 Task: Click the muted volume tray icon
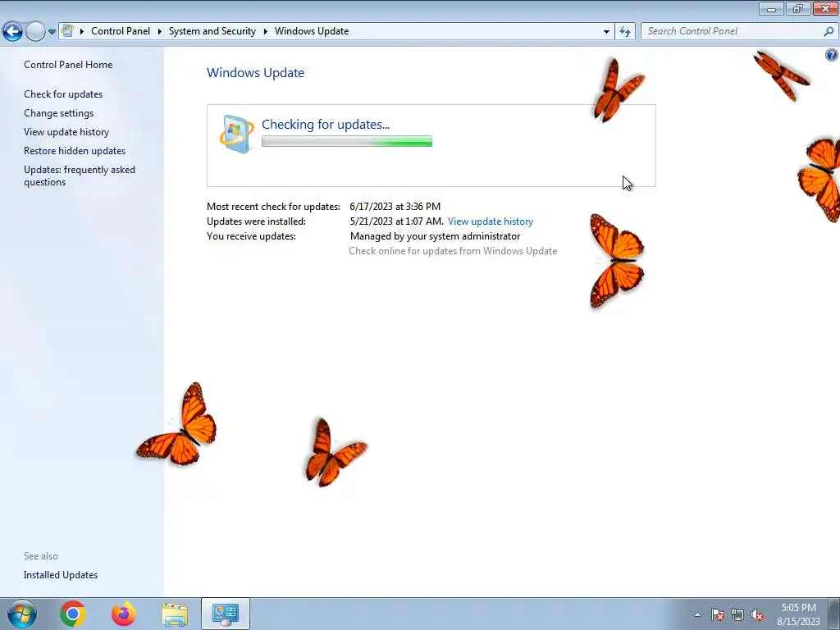coord(757,614)
